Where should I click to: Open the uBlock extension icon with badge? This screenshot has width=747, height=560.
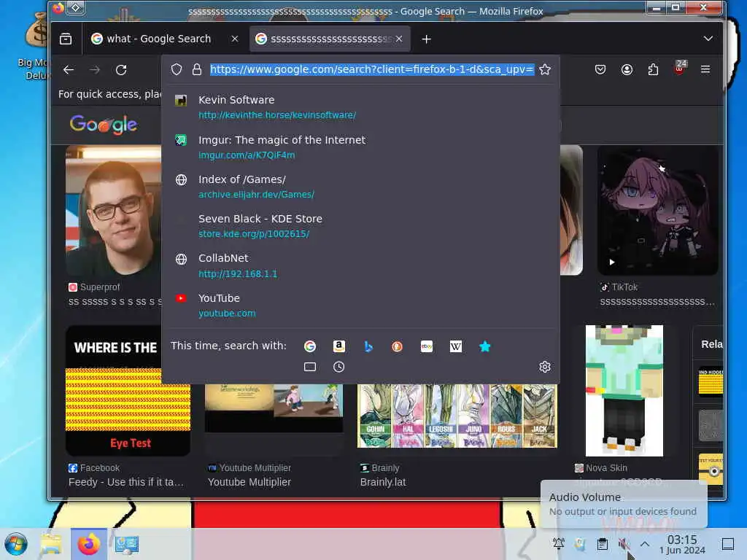pos(680,68)
